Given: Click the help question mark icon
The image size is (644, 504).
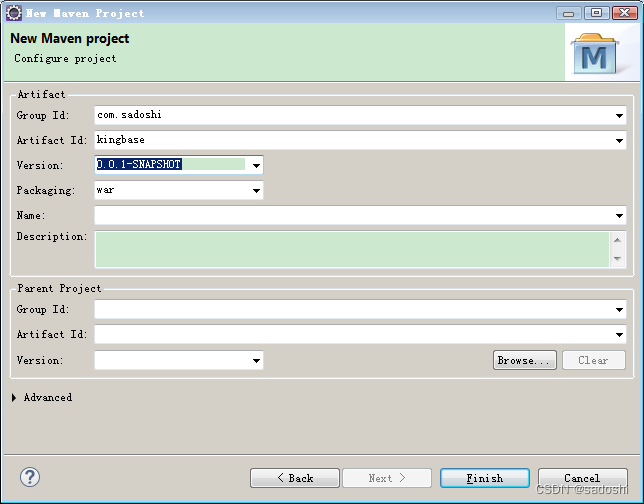Looking at the screenshot, I should coord(30,477).
